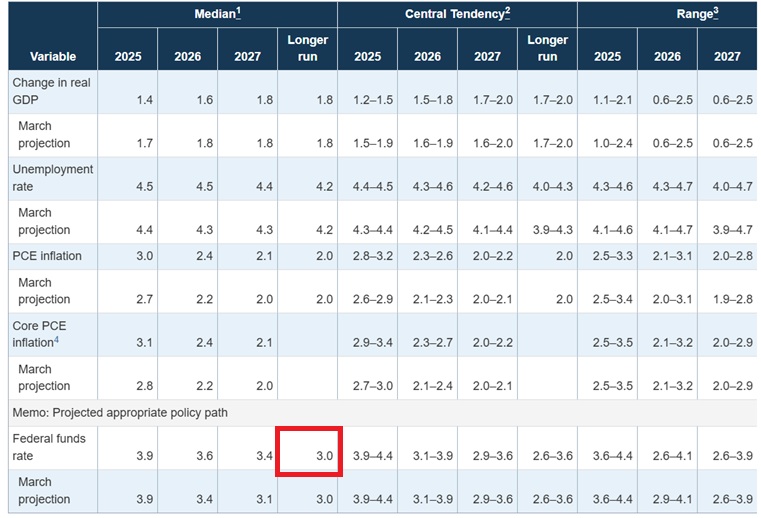Click Federal funds rate median 2026 value 3.6
This screenshot has height=518, width=761.
pyautogui.click(x=205, y=456)
